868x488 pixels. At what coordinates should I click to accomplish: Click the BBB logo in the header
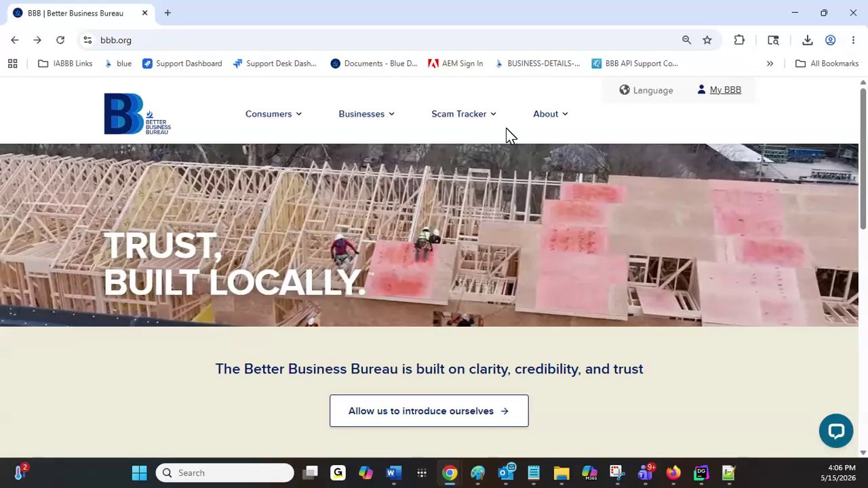tap(137, 114)
